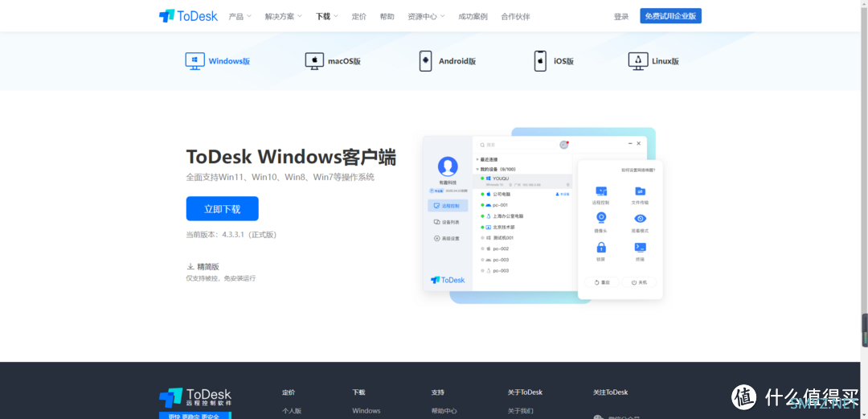Expand the 解决方案 dropdown menu
The width and height of the screenshot is (868, 419).
(284, 17)
